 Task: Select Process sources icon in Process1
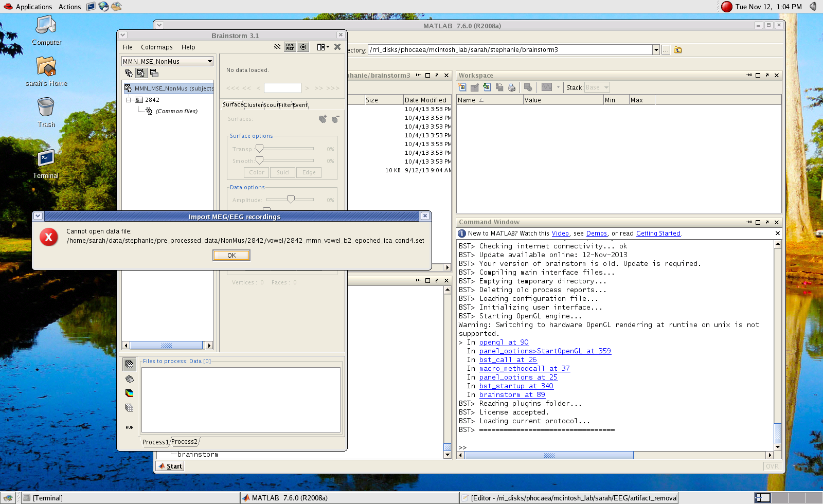pos(129,379)
